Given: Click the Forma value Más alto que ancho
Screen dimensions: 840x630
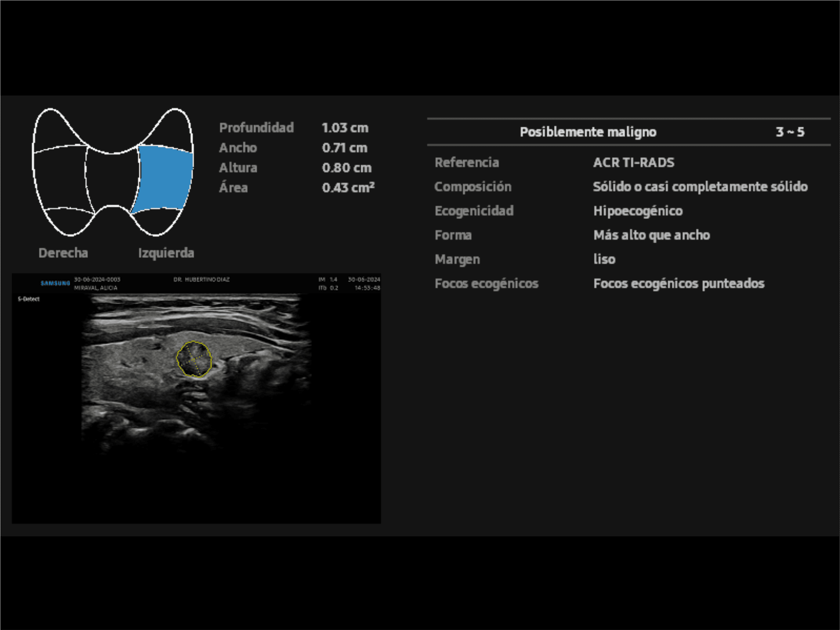Looking at the screenshot, I should coord(651,235).
